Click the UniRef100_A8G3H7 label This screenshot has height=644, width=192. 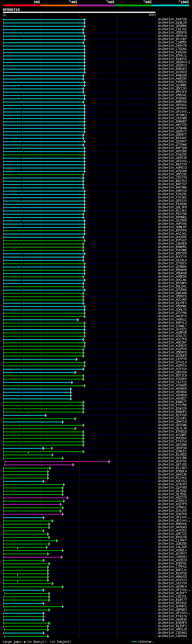coord(172,342)
